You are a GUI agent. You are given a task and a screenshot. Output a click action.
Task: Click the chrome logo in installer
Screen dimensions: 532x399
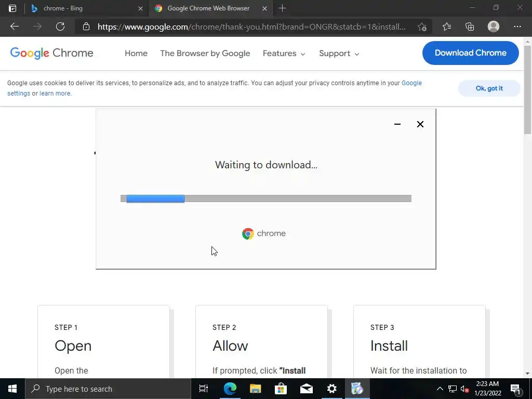tap(263, 233)
